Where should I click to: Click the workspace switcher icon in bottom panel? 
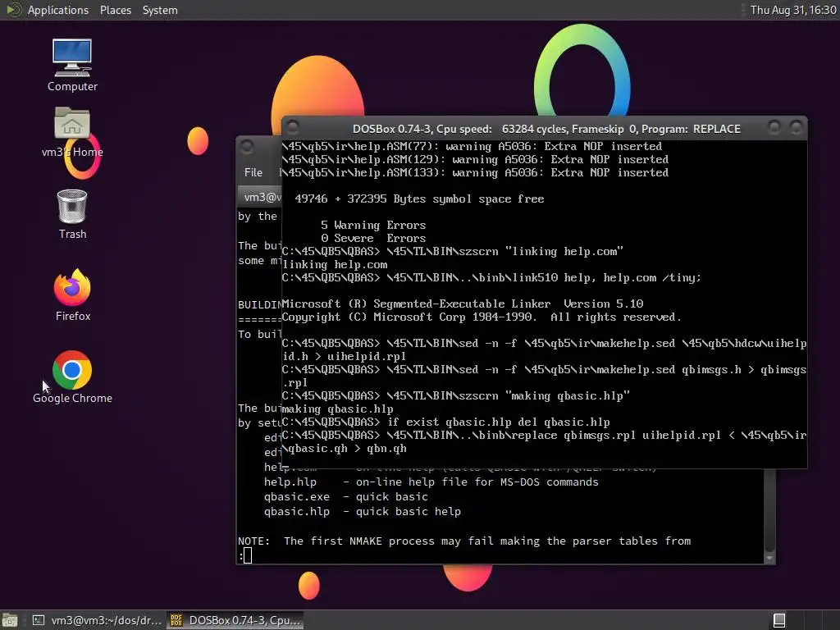(779, 620)
